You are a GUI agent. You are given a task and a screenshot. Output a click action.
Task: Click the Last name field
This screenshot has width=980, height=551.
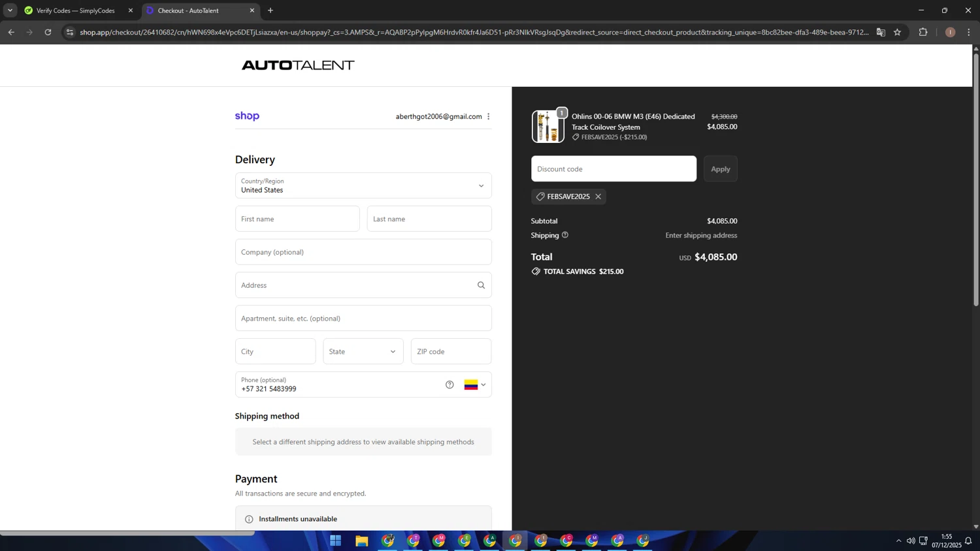pyautogui.click(x=429, y=219)
